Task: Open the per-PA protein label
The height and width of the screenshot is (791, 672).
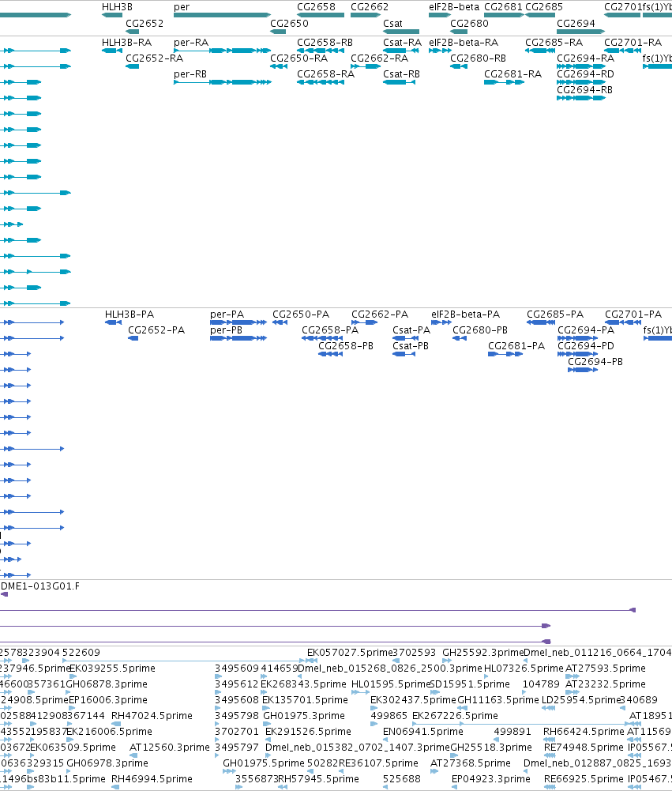Action: click(227, 315)
